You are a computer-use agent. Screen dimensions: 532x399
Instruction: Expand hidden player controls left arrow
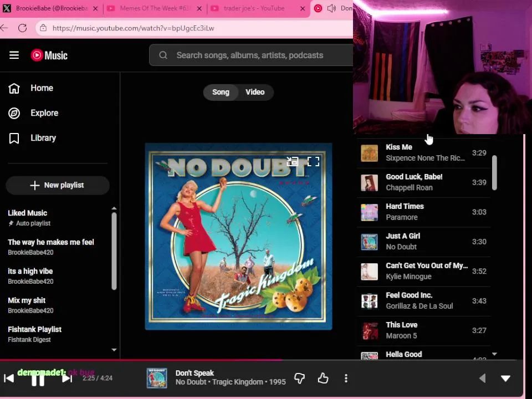coord(482,378)
